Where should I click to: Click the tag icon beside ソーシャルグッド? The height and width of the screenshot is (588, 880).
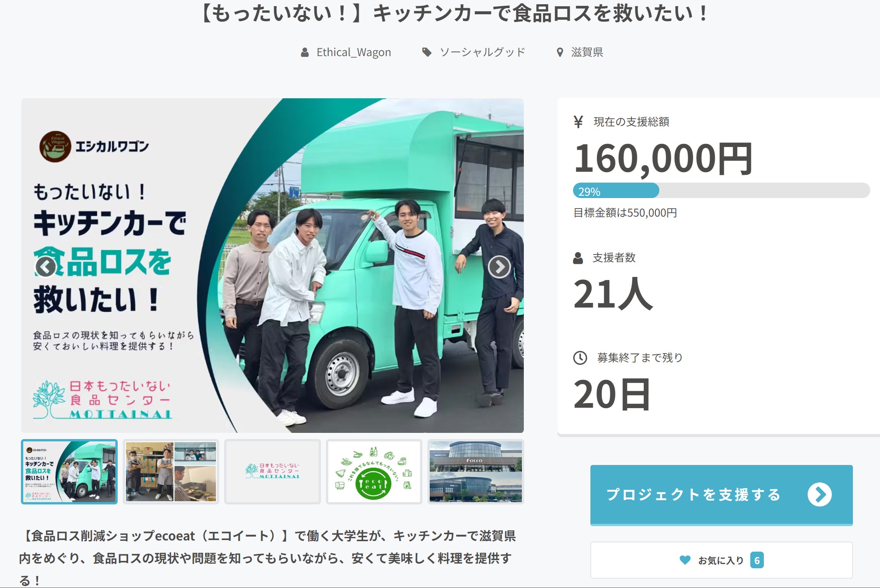click(x=427, y=52)
